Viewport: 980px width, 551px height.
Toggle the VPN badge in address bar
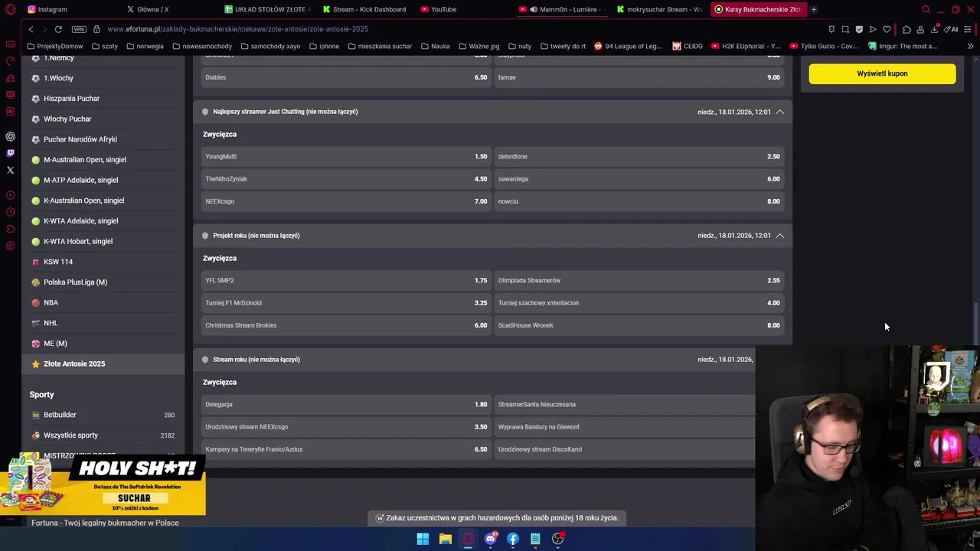(x=79, y=29)
